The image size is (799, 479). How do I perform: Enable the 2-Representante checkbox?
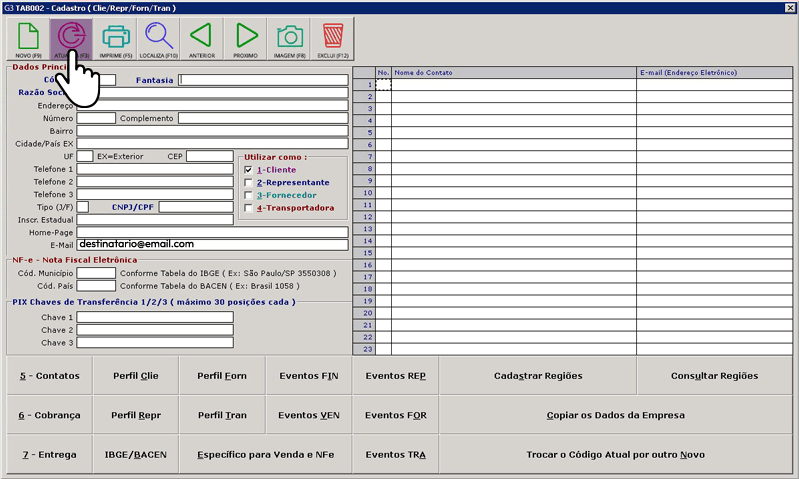(248, 184)
